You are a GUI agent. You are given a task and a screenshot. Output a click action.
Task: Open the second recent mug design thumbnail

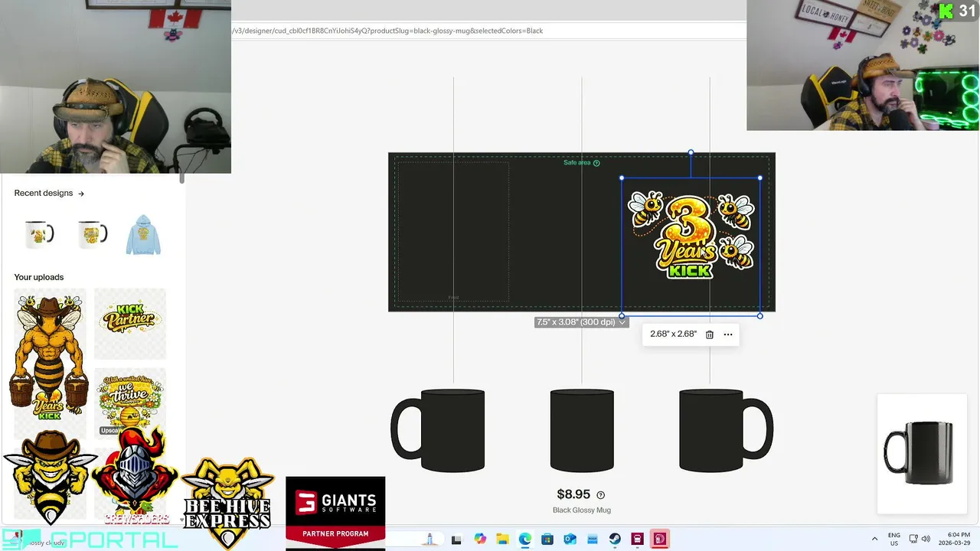[x=93, y=234]
